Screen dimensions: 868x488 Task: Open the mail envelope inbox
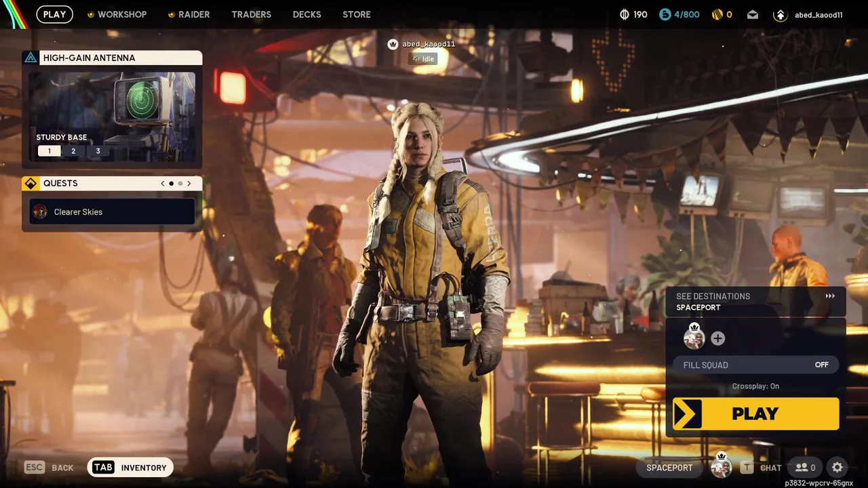(753, 14)
